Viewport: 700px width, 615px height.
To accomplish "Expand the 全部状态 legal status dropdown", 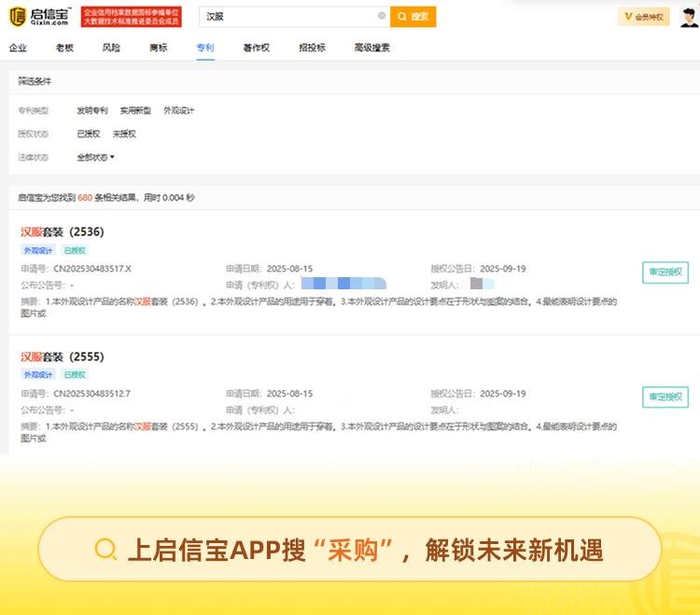I will pyautogui.click(x=95, y=158).
